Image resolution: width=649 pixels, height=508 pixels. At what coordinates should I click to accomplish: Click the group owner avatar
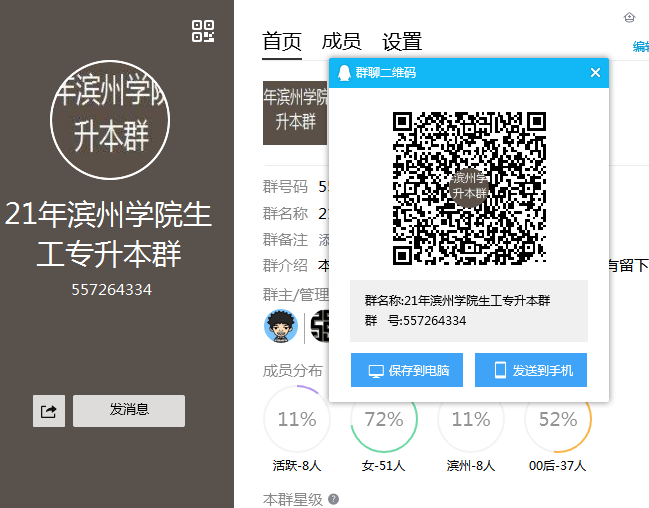point(281,326)
